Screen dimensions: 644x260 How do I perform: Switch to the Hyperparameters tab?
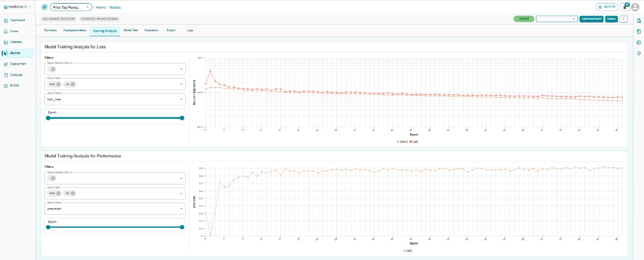pyautogui.click(x=74, y=30)
